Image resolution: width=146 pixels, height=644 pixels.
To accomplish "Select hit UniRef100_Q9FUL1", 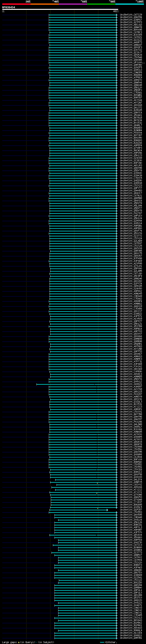I will pyautogui.click(x=131, y=590).
